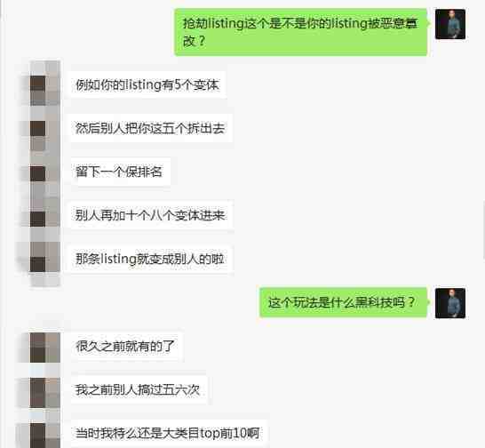This screenshot has height=448, width=485.
Task: Click the message about 大类目top前10
Action: click(x=169, y=433)
